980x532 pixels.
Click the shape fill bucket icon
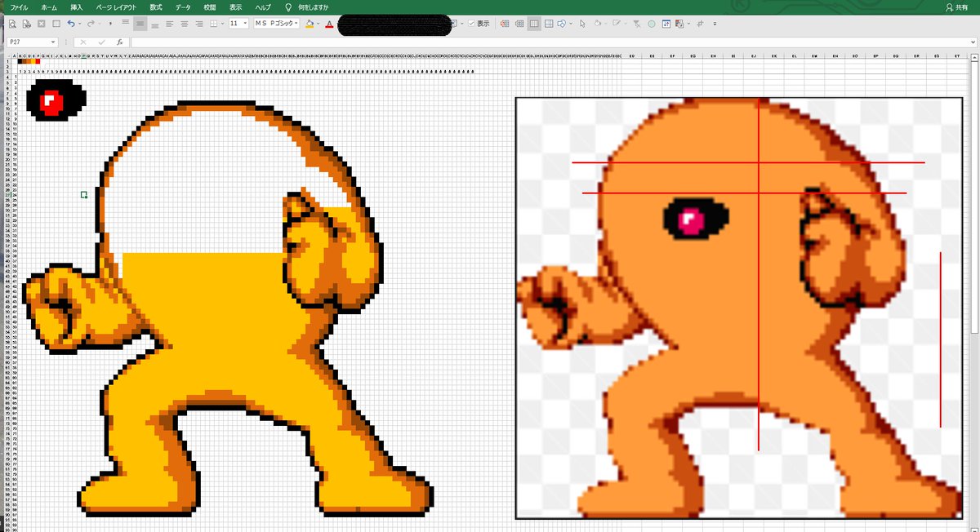point(597,24)
